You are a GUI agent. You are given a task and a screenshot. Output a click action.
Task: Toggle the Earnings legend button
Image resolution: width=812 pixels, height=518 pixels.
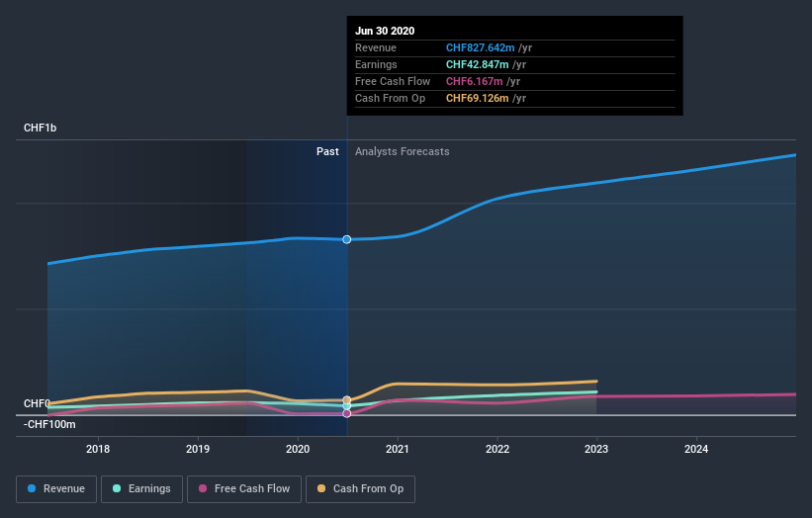pos(141,489)
